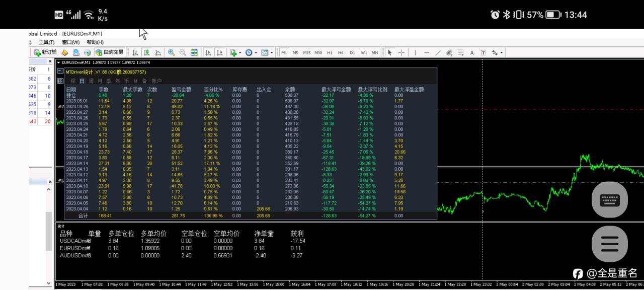Expand the EURUSDm#,M1 chart title dropdown arrow

pyautogui.click(x=58, y=62)
